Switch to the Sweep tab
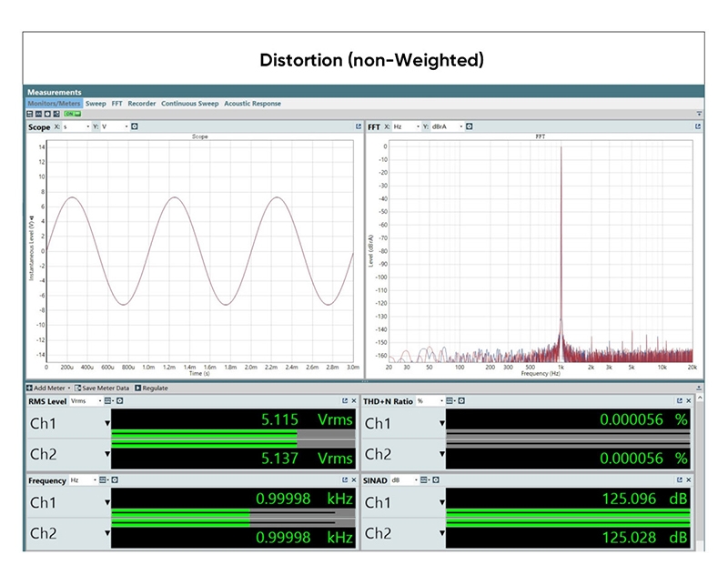Screen dimensions: 728x585 96,104
